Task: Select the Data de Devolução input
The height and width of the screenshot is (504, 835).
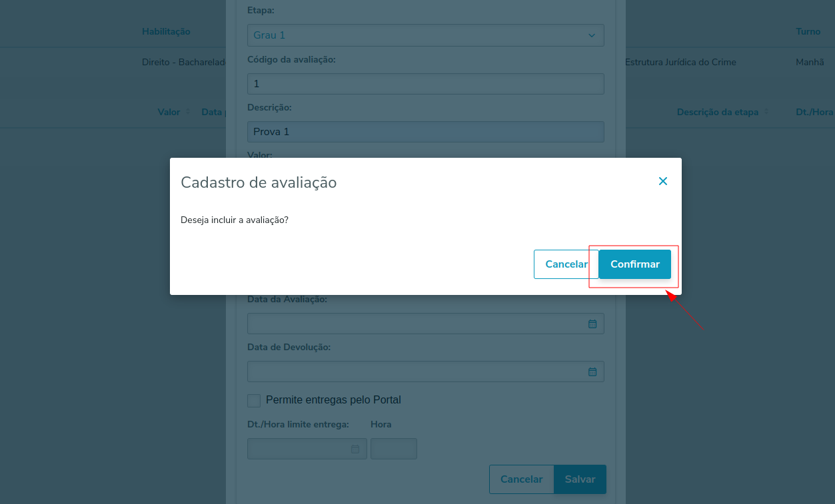Action: [x=417, y=372]
